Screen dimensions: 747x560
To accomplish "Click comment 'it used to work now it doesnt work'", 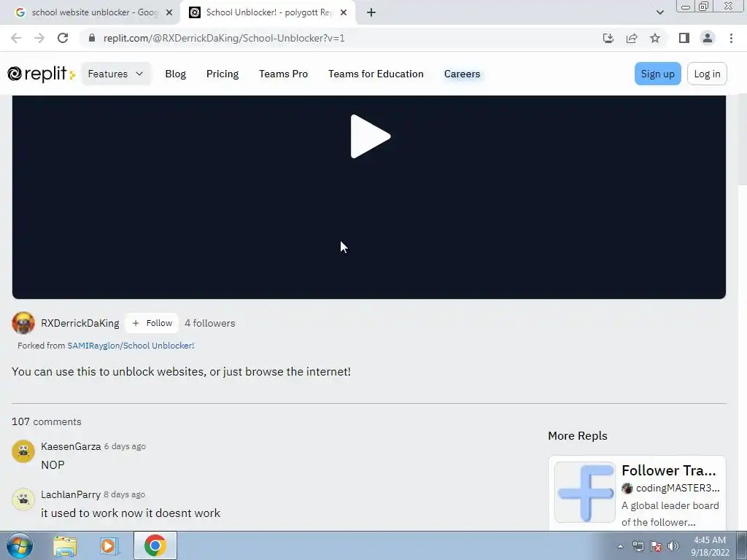I will (x=131, y=513).
